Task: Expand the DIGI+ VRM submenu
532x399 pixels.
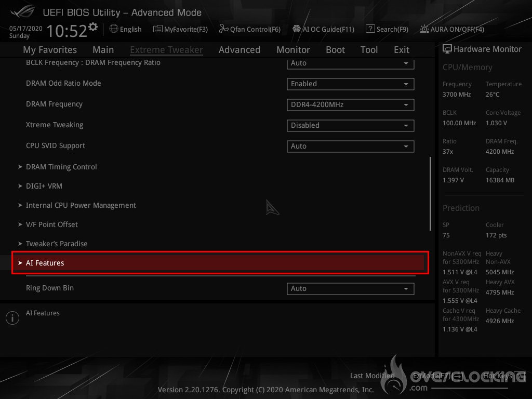Action: (44, 186)
